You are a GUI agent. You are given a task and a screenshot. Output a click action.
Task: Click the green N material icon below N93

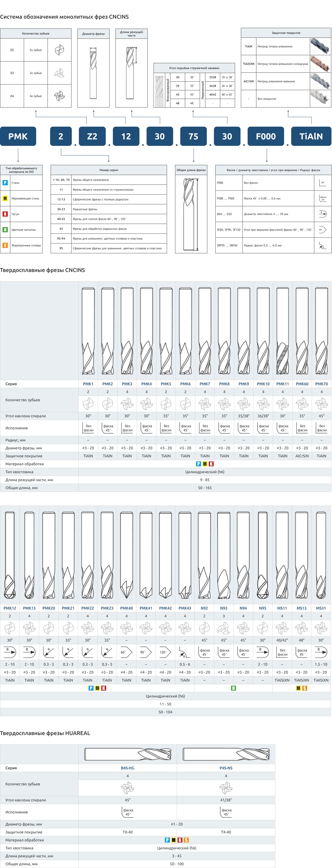pyautogui.click(x=234, y=688)
